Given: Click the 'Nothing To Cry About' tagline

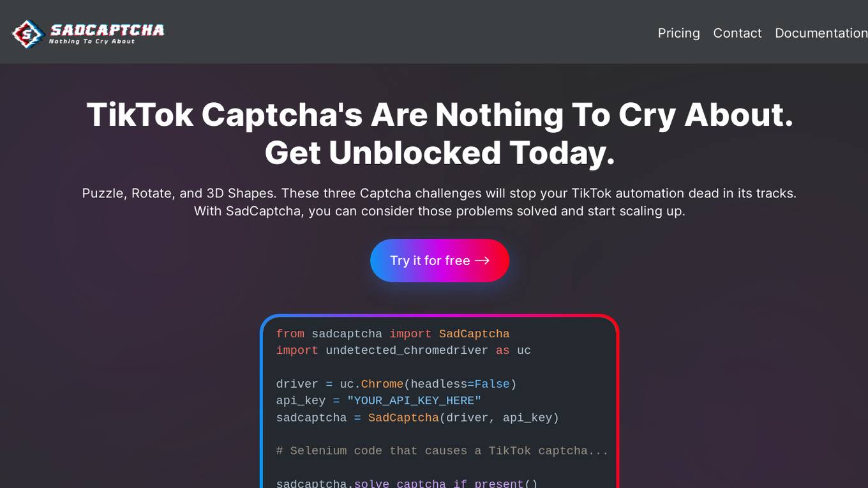Looking at the screenshot, I should (x=92, y=42).
